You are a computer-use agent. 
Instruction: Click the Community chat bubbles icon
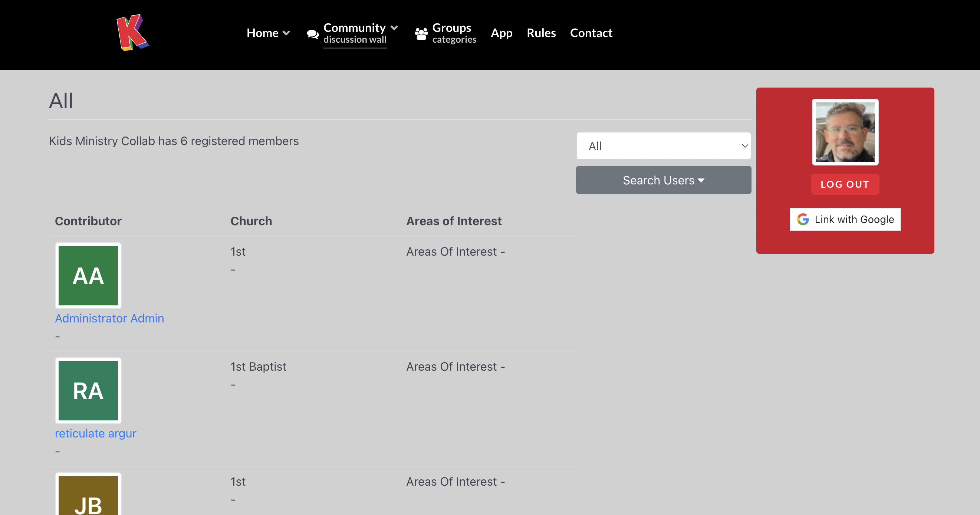point(313,34)
